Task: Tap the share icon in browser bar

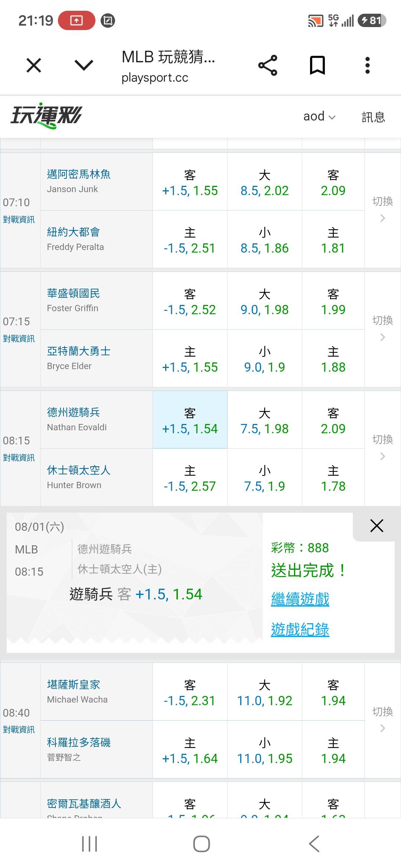Action: coord(268,66)
